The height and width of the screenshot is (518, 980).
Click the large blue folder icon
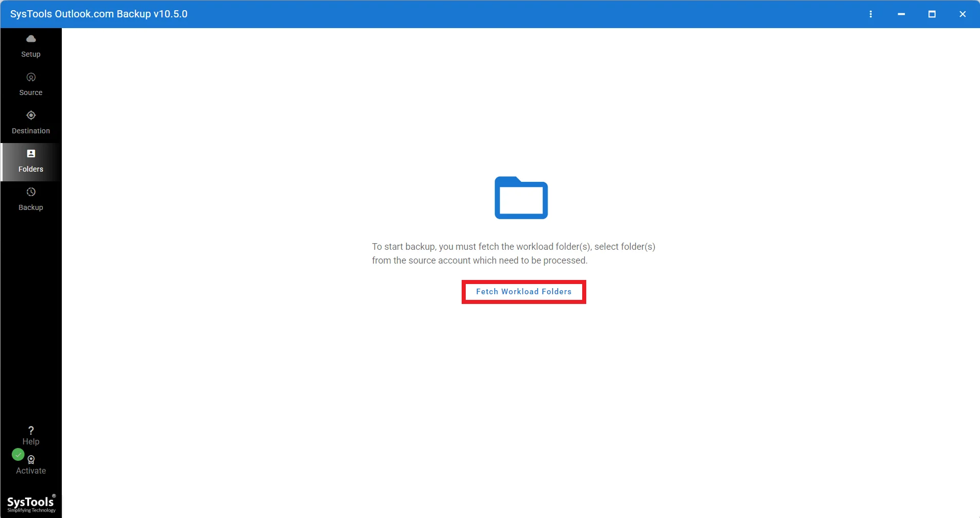click(521, 198)
